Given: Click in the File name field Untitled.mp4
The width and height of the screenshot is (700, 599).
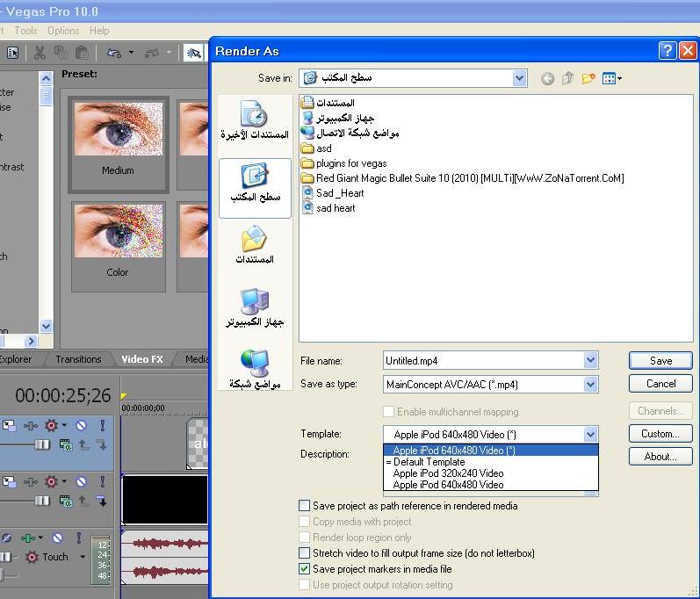Looking at the screenshot, I should pyautogui.click(x=483, y=361).
